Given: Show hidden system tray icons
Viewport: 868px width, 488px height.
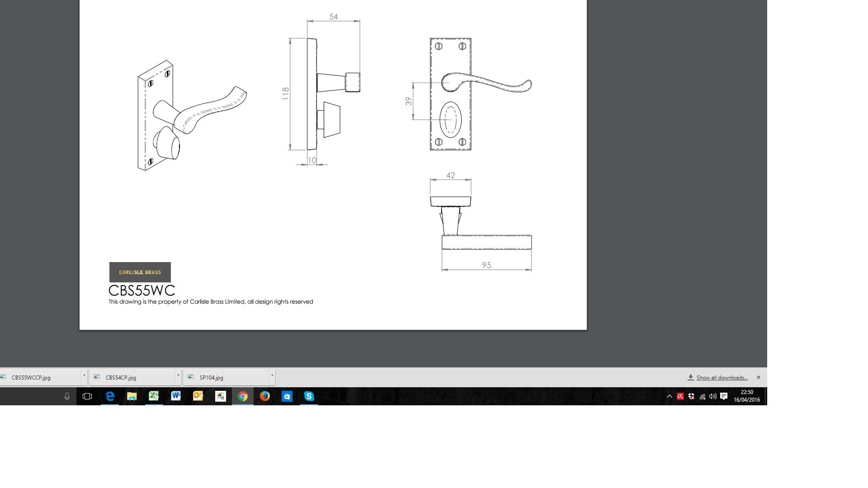Looking at the screenshot, I should click(x=670, y=396).
